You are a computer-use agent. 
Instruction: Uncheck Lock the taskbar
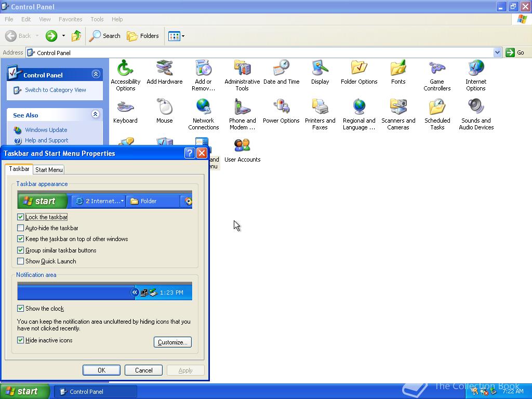(20, 217)
